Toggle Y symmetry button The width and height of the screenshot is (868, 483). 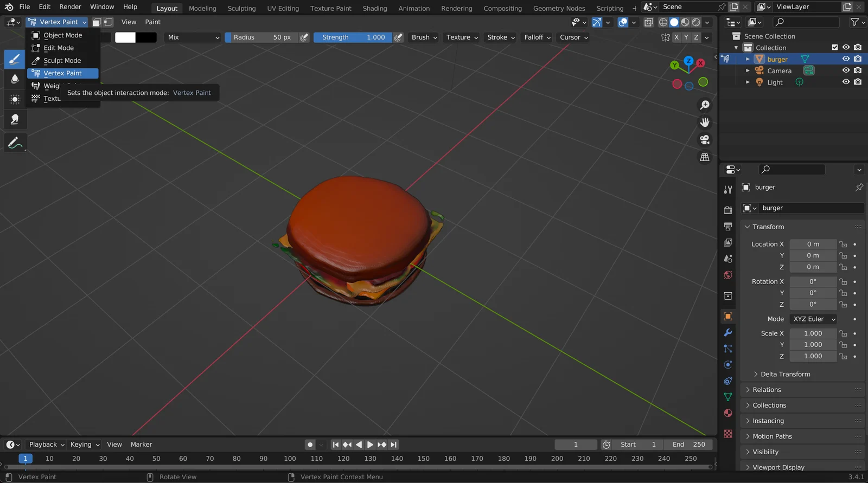(686, 37)
